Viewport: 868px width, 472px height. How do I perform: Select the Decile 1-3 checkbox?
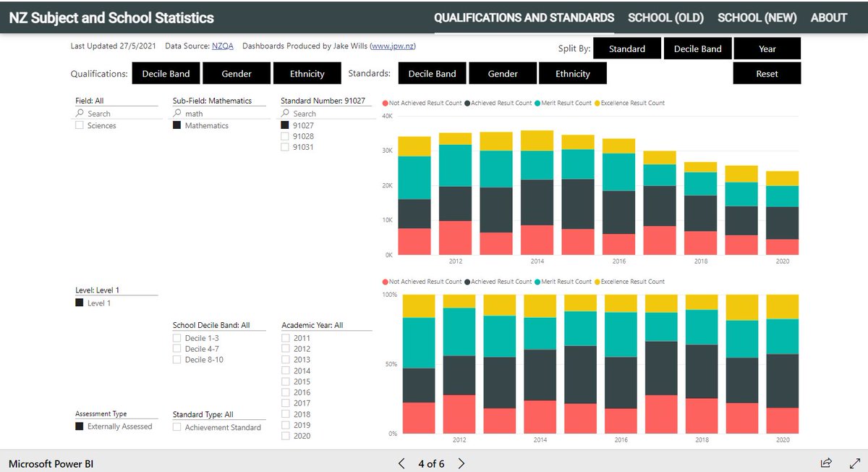tap(177, 338)
